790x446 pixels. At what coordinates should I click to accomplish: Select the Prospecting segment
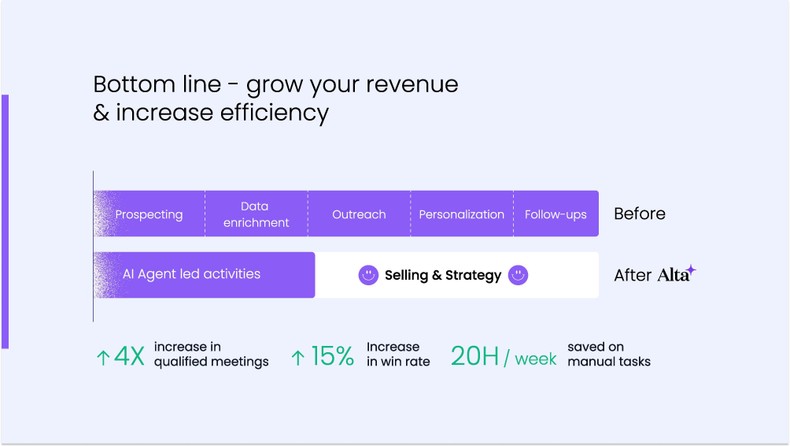[x=149, y=214]
